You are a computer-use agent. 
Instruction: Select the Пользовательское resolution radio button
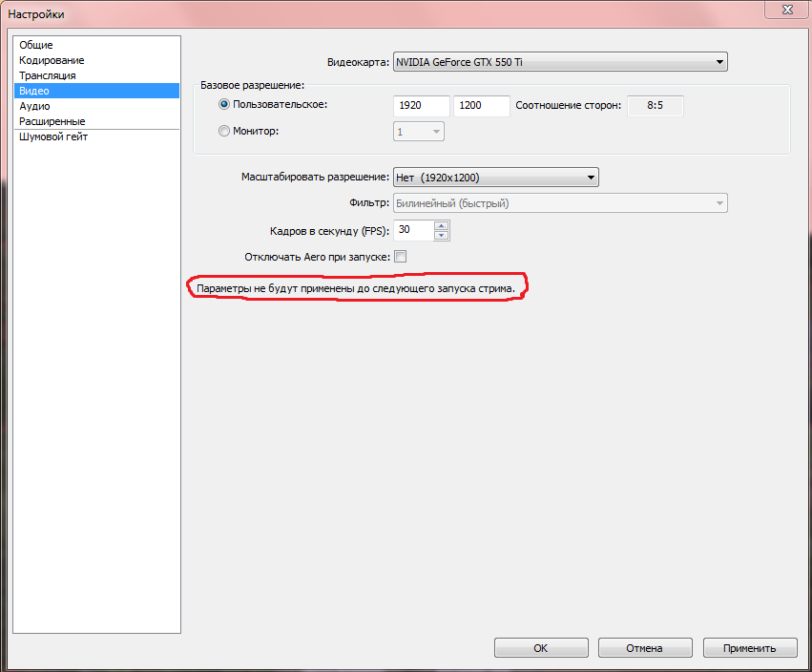pos(223,104)
